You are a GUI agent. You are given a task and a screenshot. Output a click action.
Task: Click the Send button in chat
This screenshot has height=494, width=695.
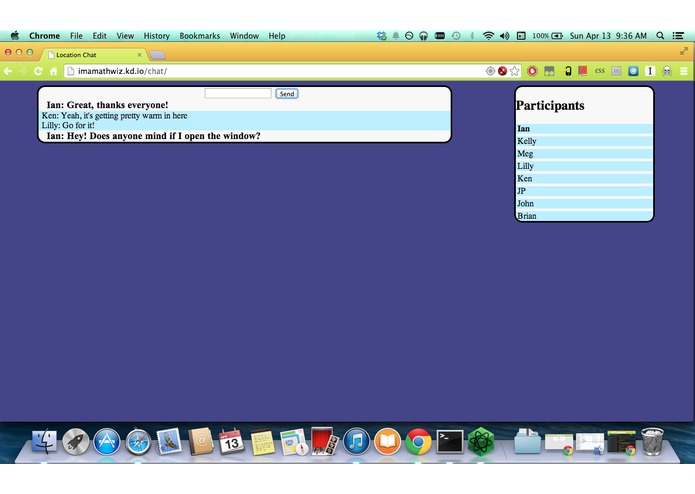(x=287, y=93)
